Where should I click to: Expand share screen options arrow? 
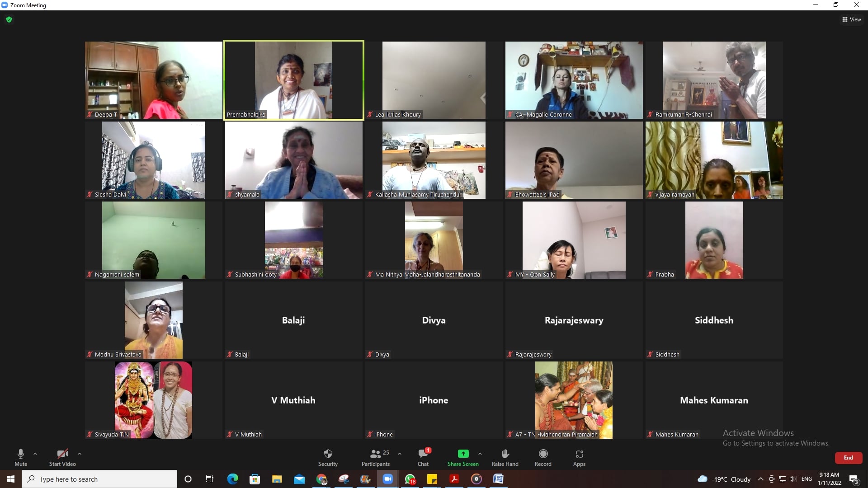[x=480, y=454]
